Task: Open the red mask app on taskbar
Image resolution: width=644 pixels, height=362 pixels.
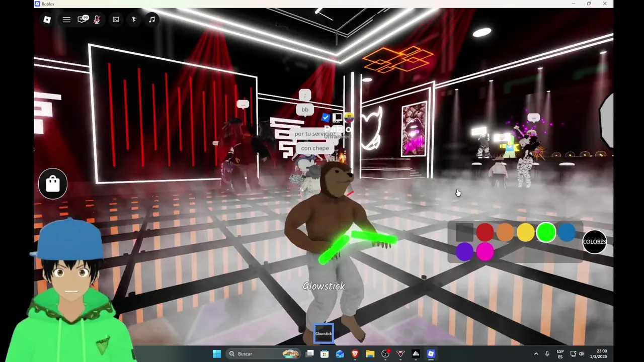Action: 400,354
